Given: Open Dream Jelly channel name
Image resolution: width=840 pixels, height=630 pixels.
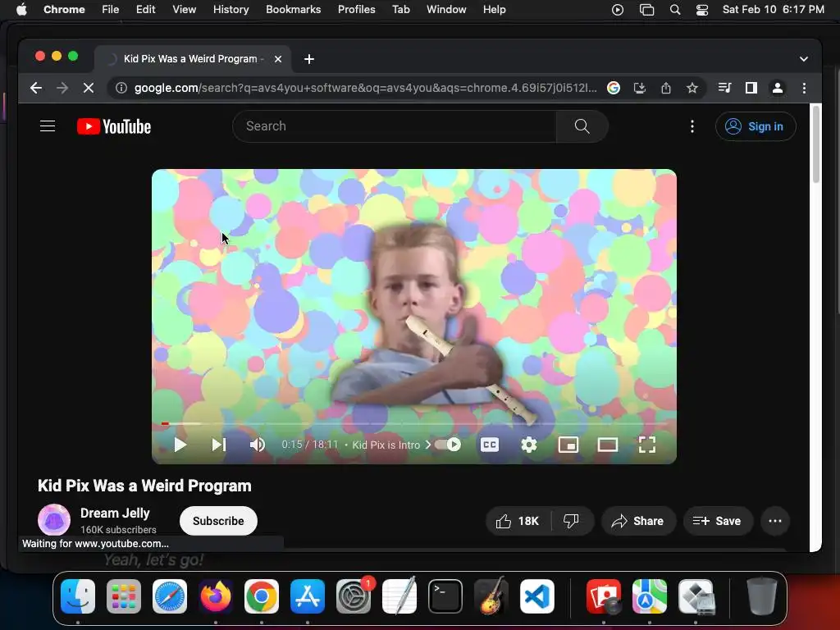Looking at the screenshot, I should [x=115, y=513].
